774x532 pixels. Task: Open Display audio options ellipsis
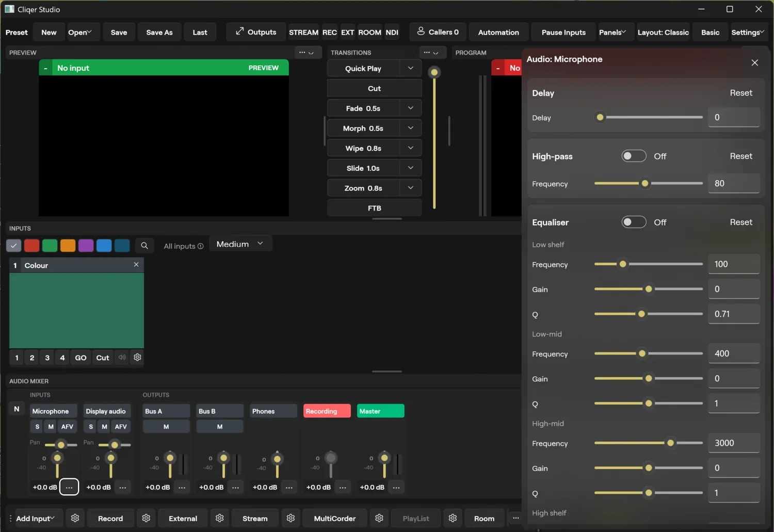coord(123,487)
